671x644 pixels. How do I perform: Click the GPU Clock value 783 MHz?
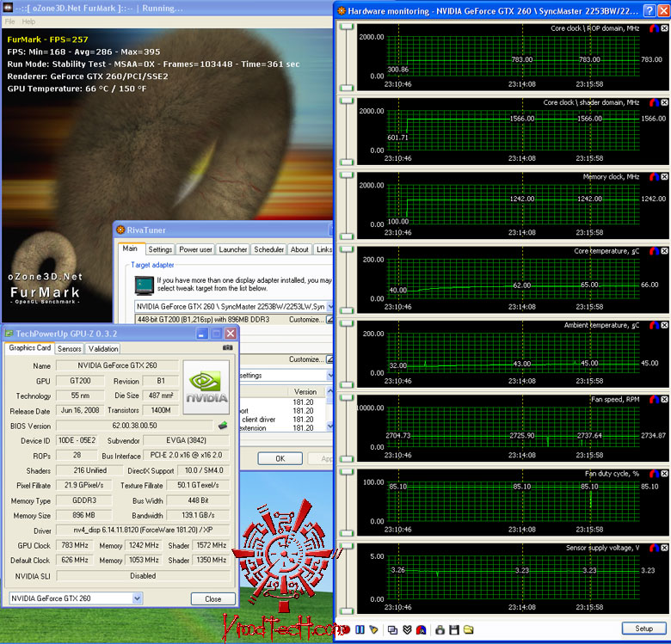click(75, 545)
